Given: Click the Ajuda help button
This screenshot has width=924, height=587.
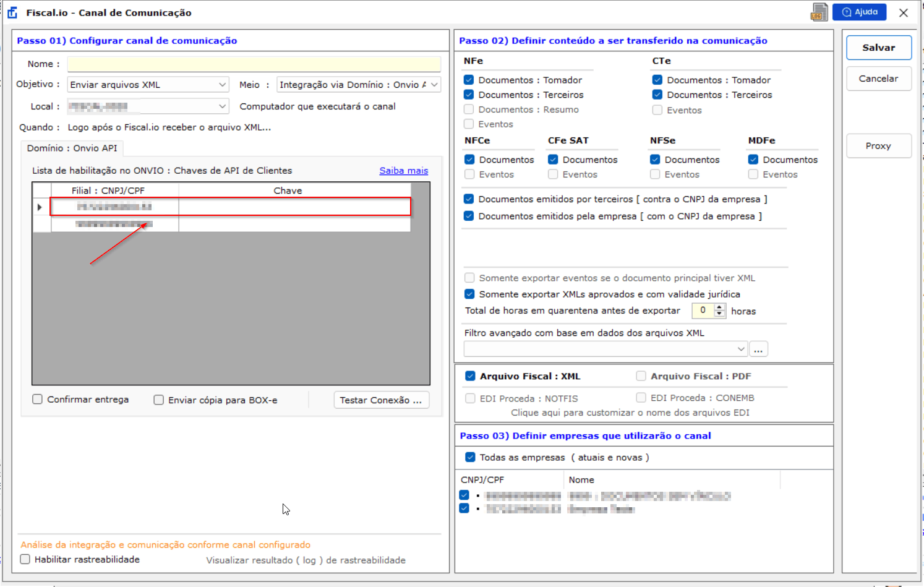Looking at the screenshot, I should [860, 12].
